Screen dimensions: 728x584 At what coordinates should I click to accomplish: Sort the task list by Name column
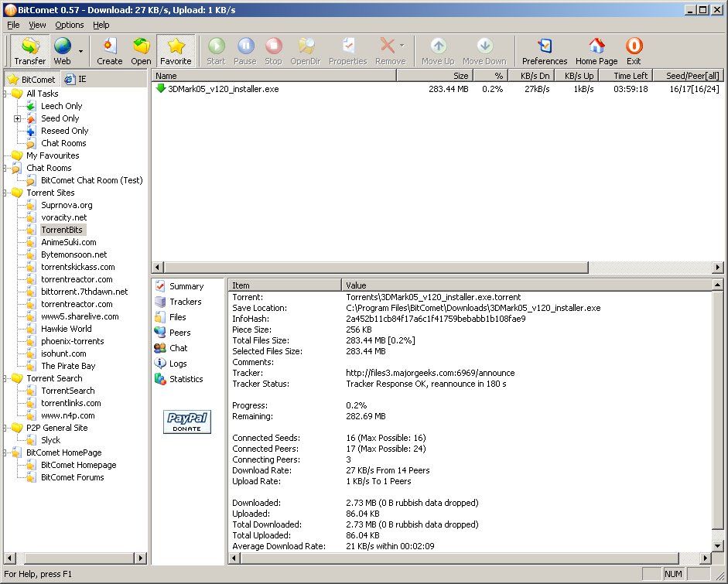coord(274,76)
